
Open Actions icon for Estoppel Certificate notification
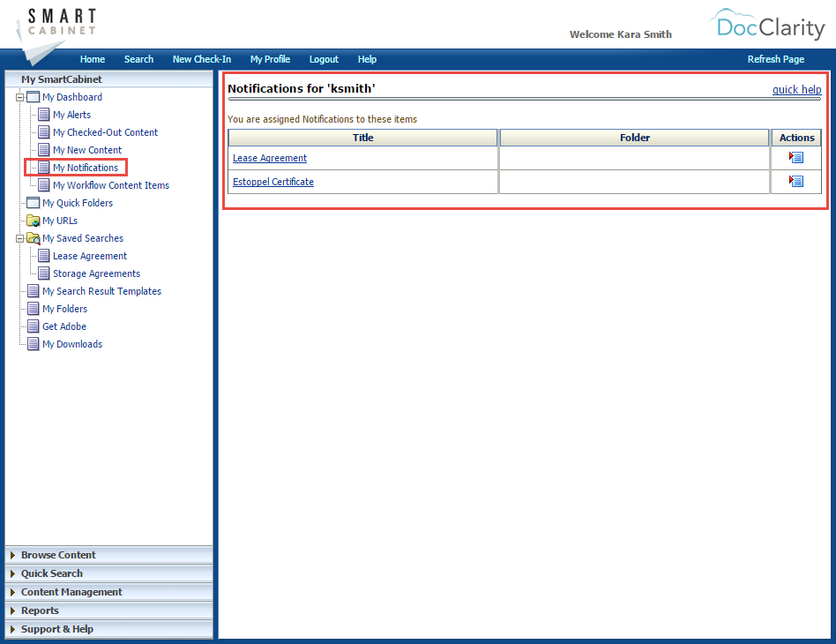[x=795, y=181]
